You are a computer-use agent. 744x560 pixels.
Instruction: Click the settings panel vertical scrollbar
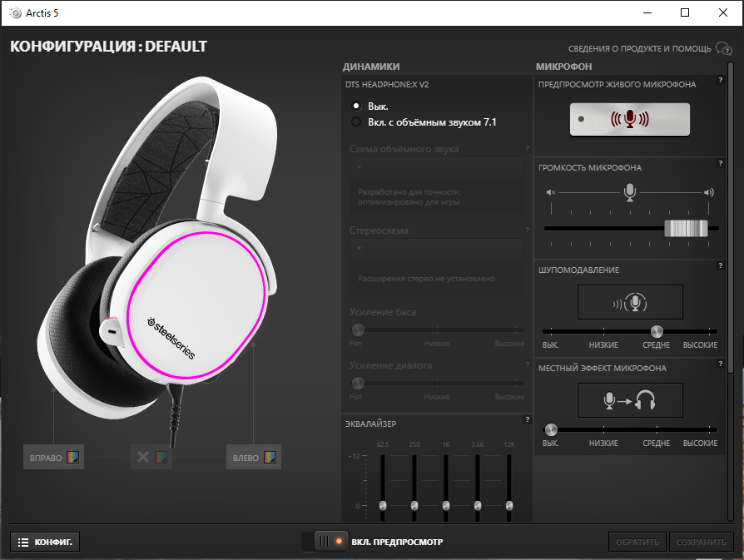point(731,218)
